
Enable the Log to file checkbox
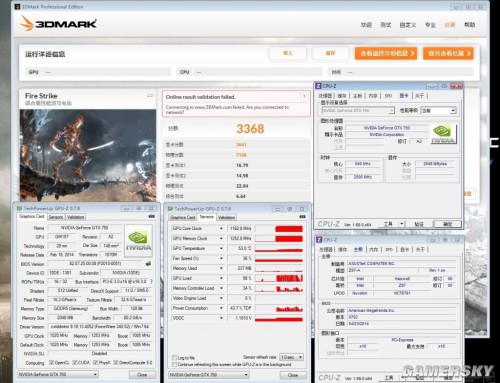click(x=174, y=358)
